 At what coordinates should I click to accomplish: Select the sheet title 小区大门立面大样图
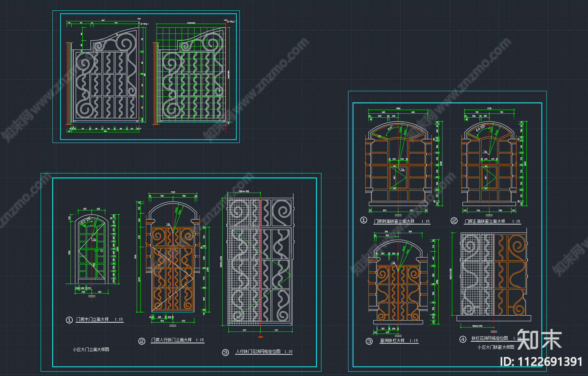pyautogui.click(x=91, y=349)
